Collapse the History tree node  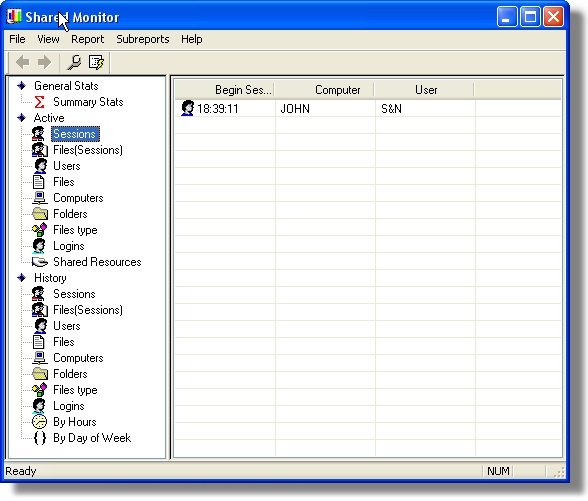22,278
